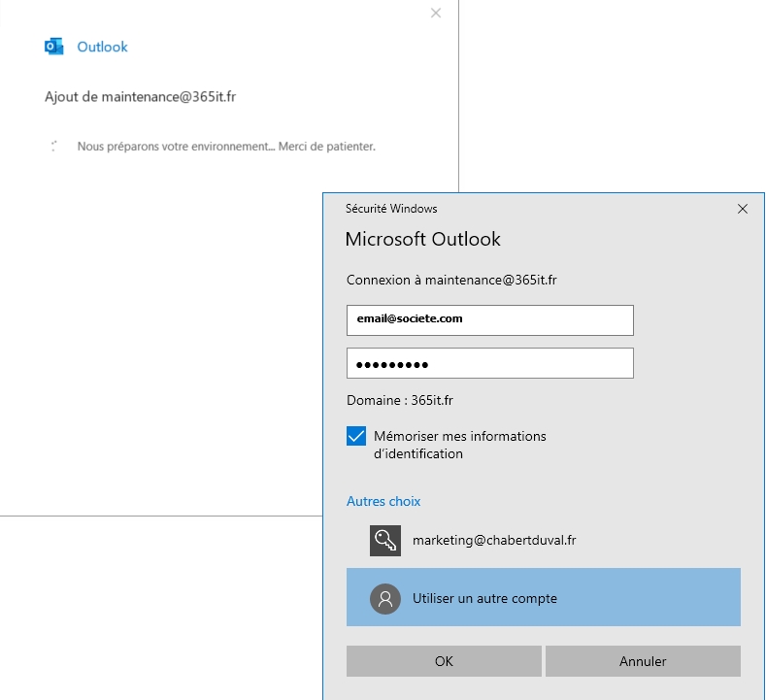Close the Outlook account setup window
The height and width of the screenshot is (700, 766).
click(x=436, y=13)
